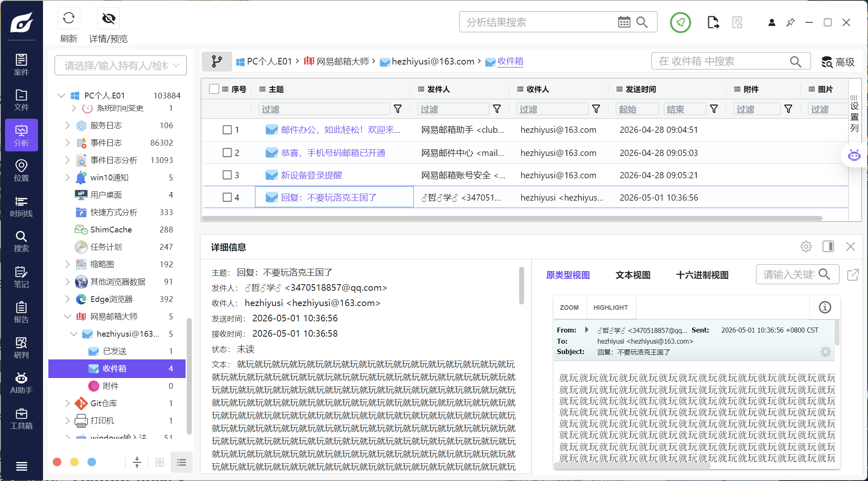
Task: Tick checkbox for email row 4
Action: coord(227,197)
